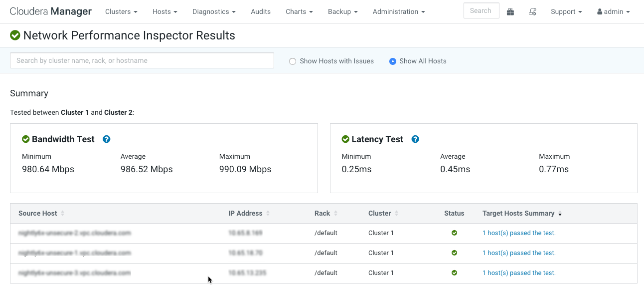This screenshot has width=644, height=292.
Task: Open the Clusters dropdown menu
Action: 121,11
